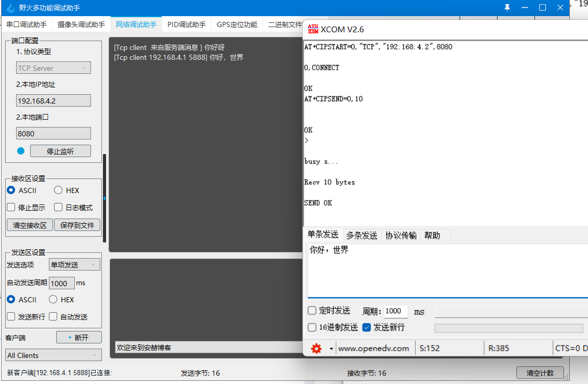Check the 停止显示 checkbox
This screenshot has width=588, height=384.
click(11, 207)
